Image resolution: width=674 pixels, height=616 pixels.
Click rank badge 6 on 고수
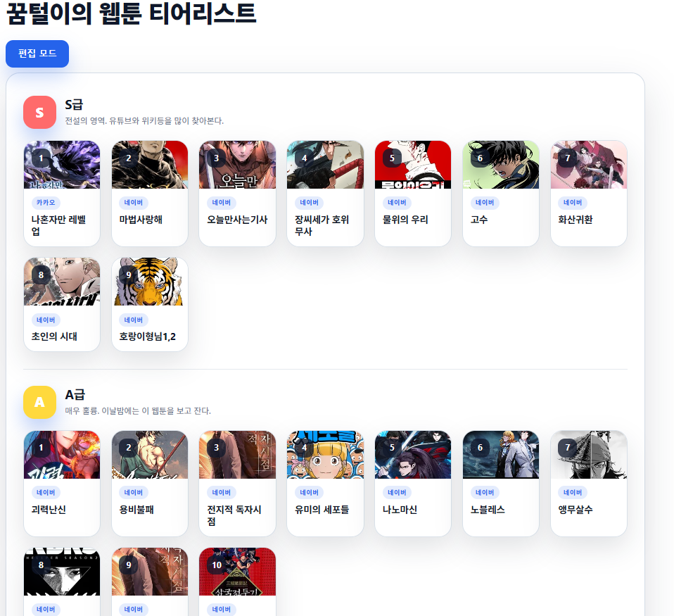(x=480, y=158)
